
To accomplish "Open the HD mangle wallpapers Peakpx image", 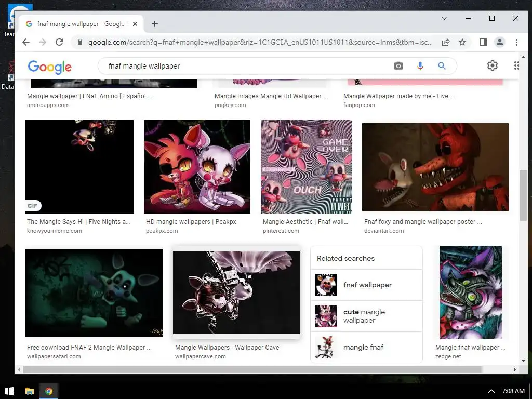I will pos(197,167).
